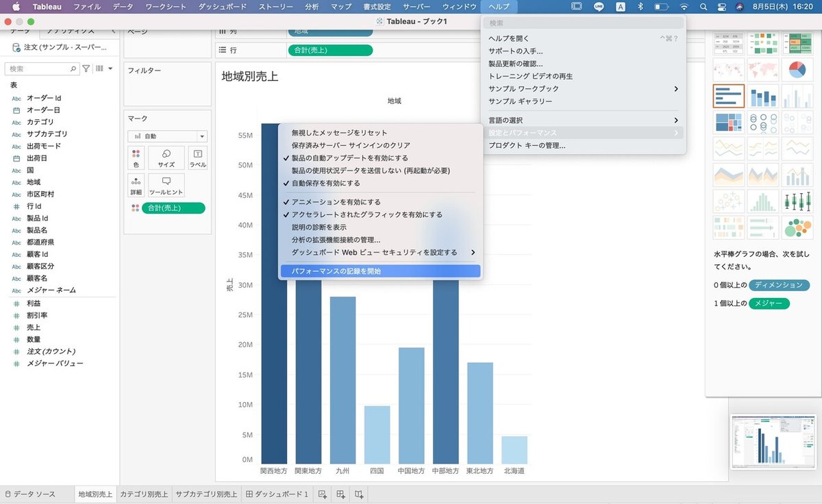The image size is (822, 504).
Task: Open the Label mark card button
Action: click(197, 158)
